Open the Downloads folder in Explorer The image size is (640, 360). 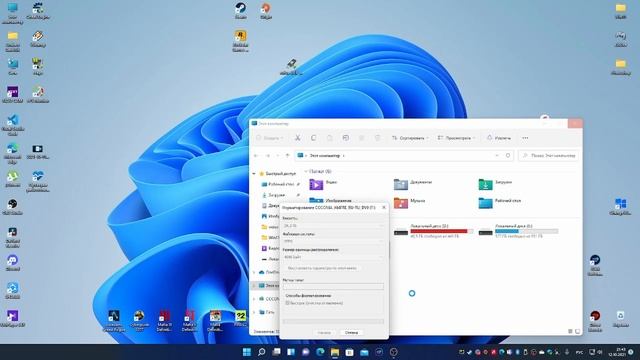pos(495,184)
